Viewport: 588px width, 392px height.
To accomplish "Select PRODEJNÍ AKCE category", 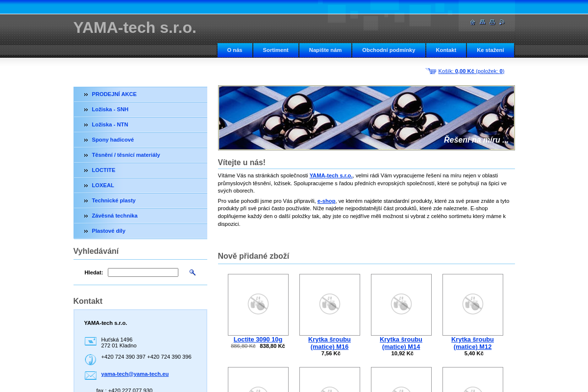I will (x=140, y=94).
